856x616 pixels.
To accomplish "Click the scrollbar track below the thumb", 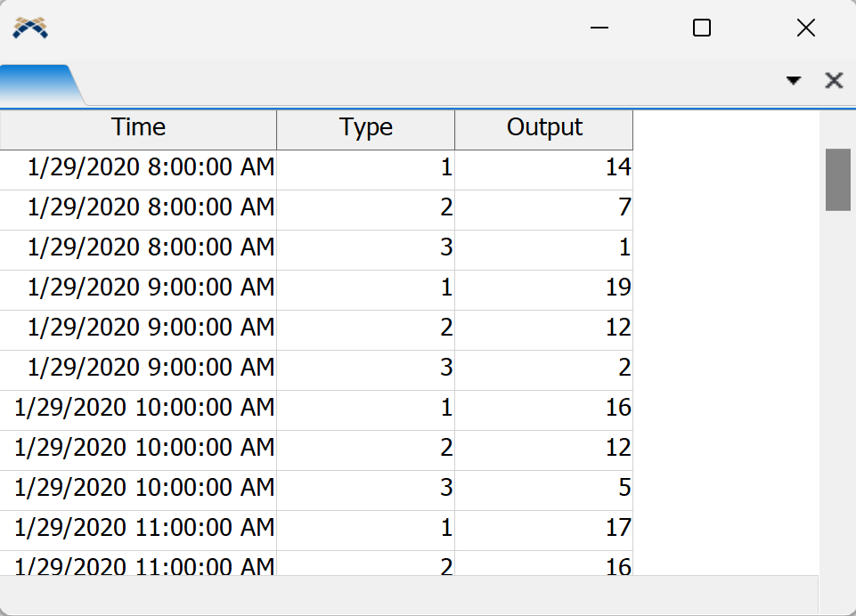I will [837, 401].
